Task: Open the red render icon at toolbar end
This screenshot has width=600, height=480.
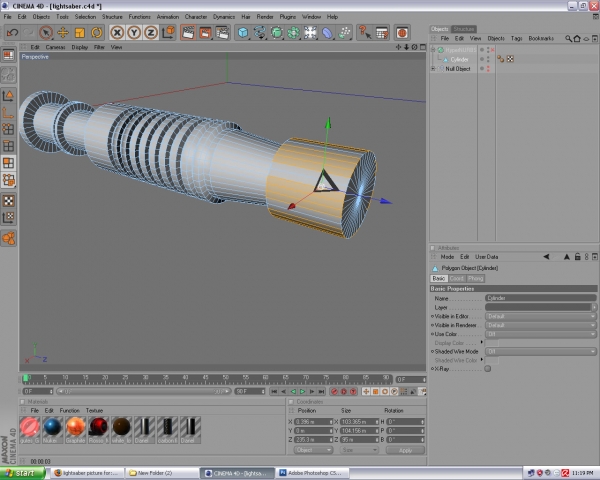Action: point(402,33)
